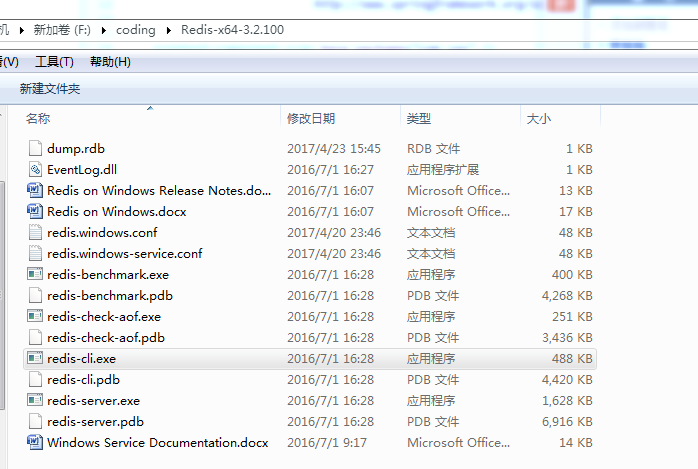Select the file name redis-cli.pdb
Screen dimensions: 698x469
point(84,380)
